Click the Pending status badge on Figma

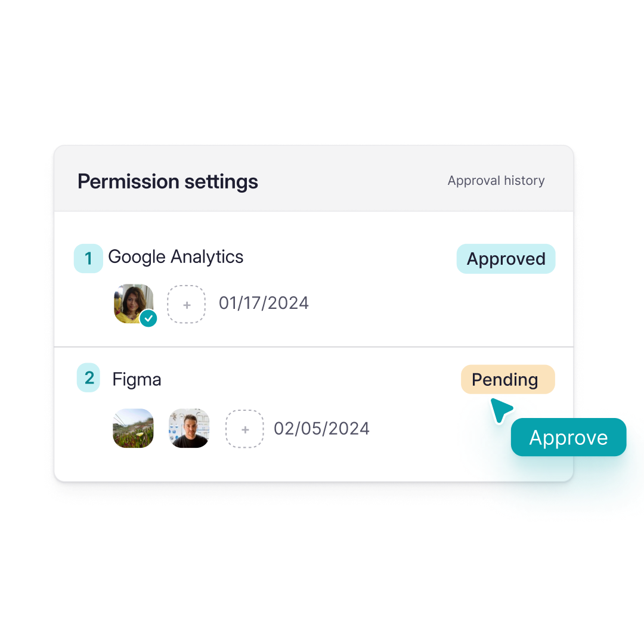click(507, 379)
